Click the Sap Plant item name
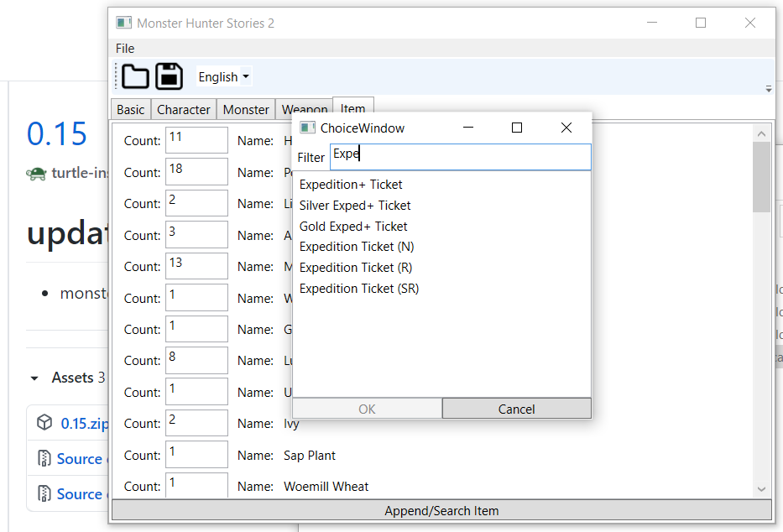783x532 pixels. pos(310,456)
